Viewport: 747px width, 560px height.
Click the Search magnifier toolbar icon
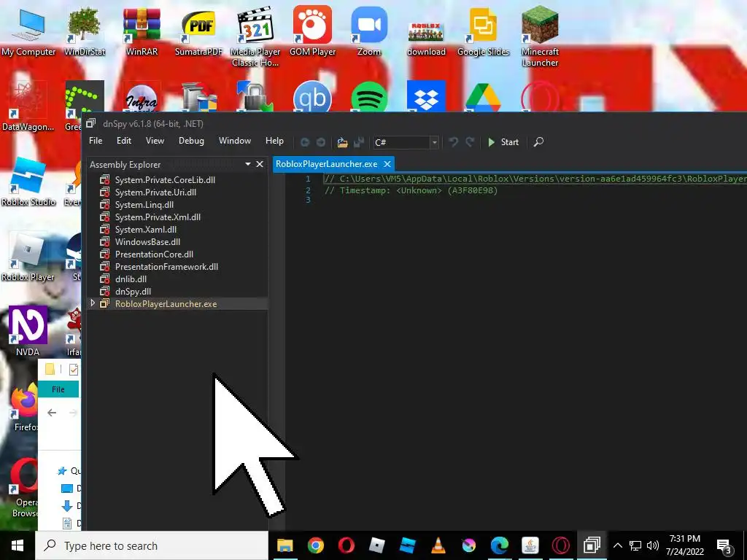[x=538, y=142]
